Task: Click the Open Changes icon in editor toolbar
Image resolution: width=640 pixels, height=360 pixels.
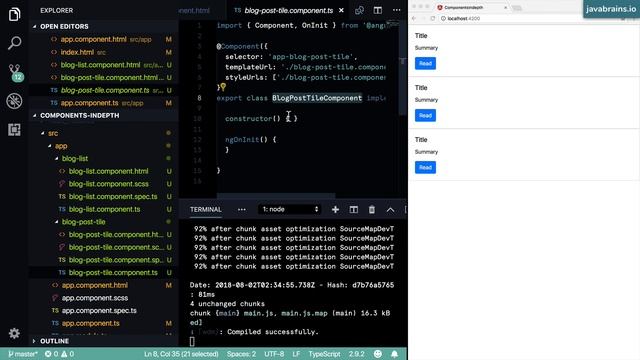Action: click(359, 10)
